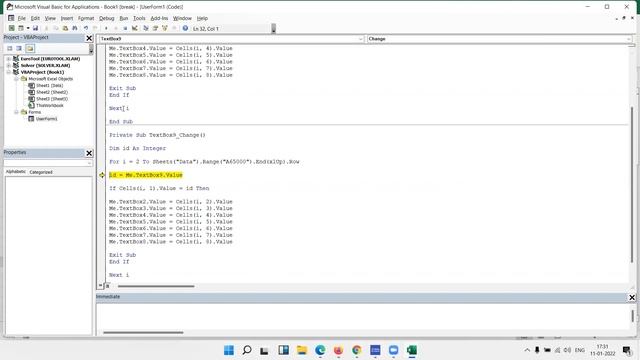The height and width of the screenshot is (360, 640).
Task: Click the Reset (stop) toolbar icon
Action: (x=125, y=28)
